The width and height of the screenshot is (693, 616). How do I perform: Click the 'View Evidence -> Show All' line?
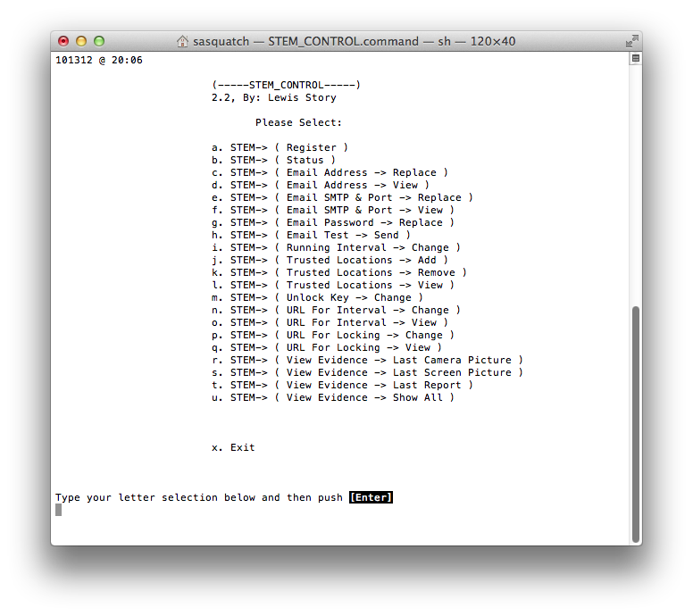(333, 397)
